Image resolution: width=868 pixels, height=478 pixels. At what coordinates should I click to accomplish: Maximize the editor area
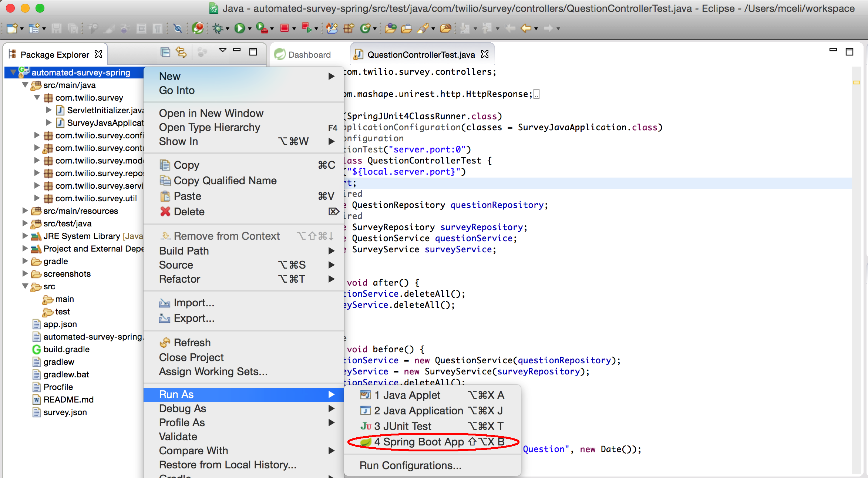(x=850, y=52)
